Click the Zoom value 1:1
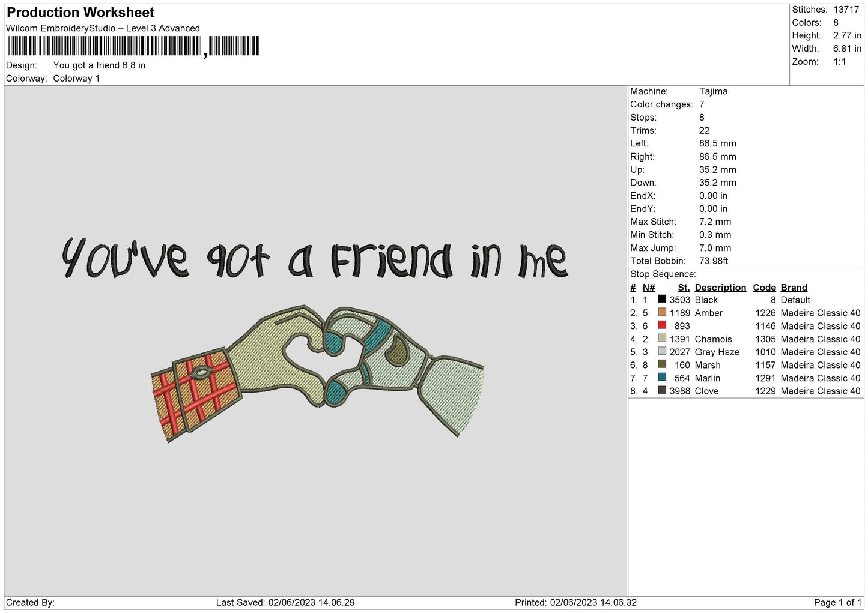The width and height of the screenshot is (868, 613). coord(839,62)
